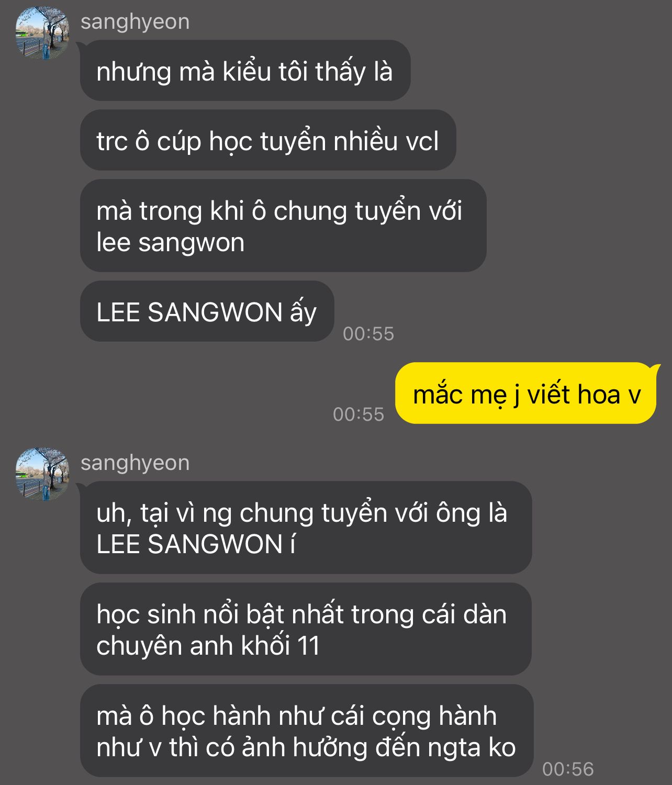
Task: Tap the 00:55 timestamp beside the yellow bubble
Action: 359,414
